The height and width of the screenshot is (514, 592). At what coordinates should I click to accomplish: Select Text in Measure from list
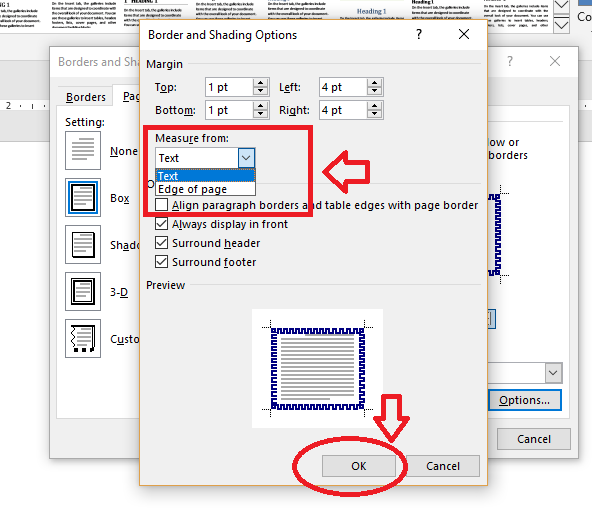(x=205, y=176)
